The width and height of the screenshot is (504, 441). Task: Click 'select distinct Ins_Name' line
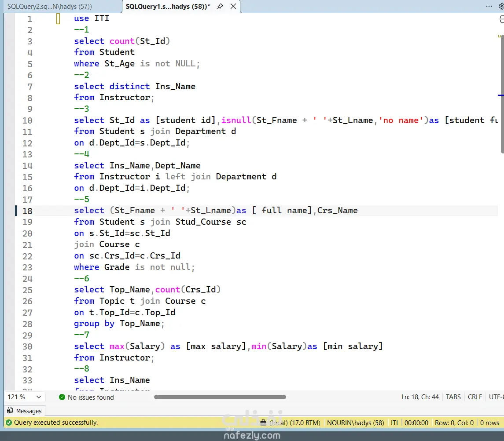135,86
